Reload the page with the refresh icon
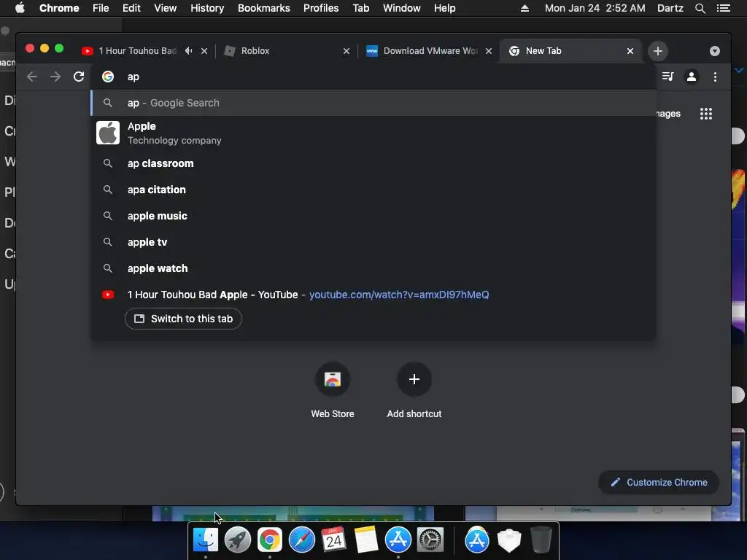Viewport: 747px width, 560px height. 79,77
